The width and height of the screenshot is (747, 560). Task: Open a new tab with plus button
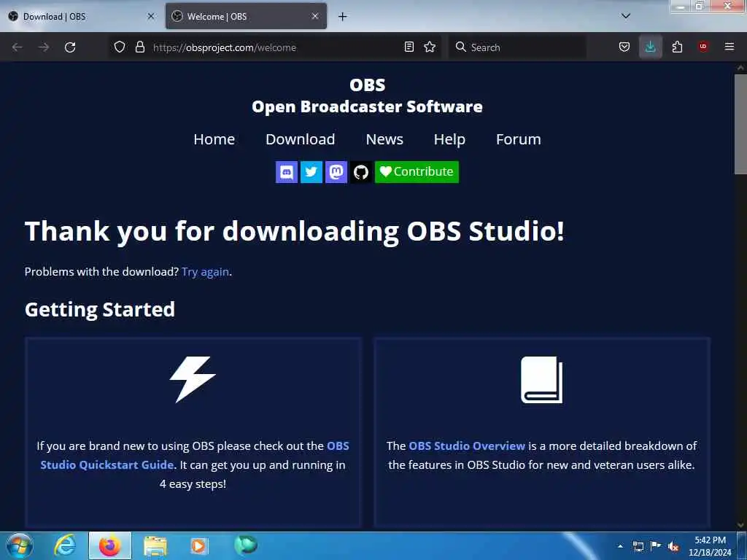342,17
